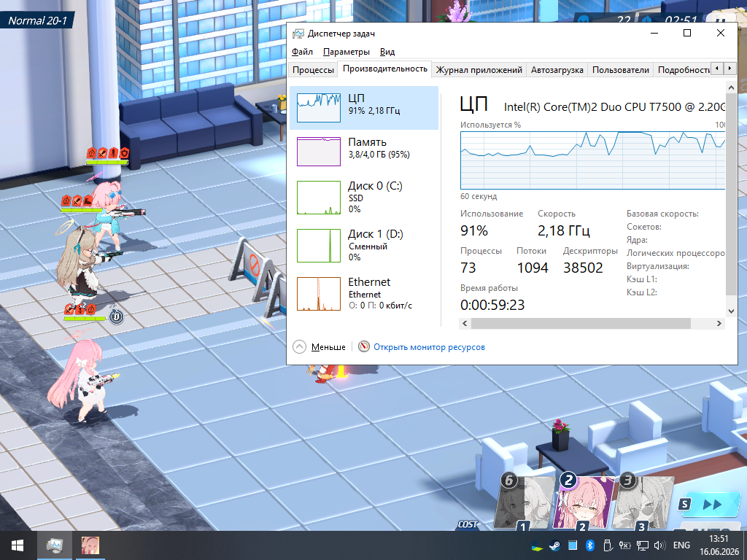Screen dimensions: 747x560
Task: Click the CPU usage graph
Action: pos(592,160)
